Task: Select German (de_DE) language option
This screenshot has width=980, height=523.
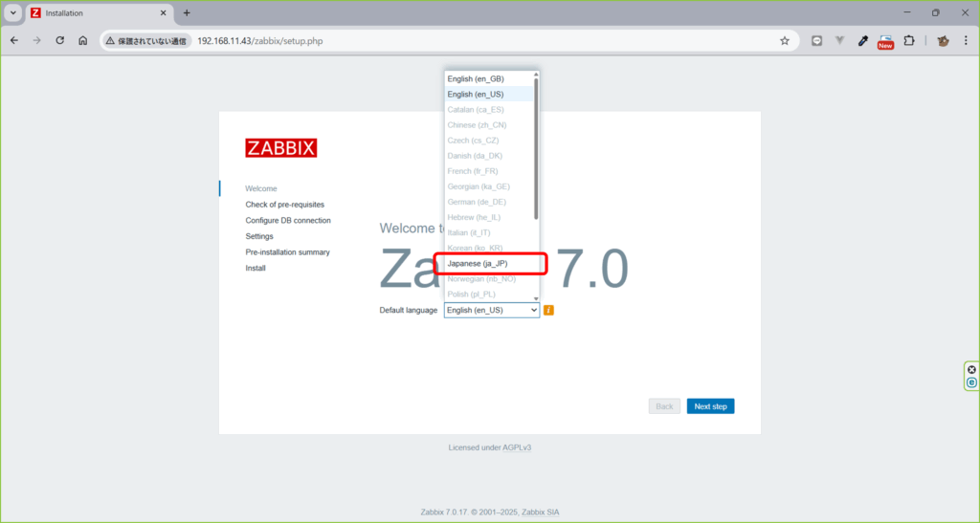Action: tap(489, 202)
